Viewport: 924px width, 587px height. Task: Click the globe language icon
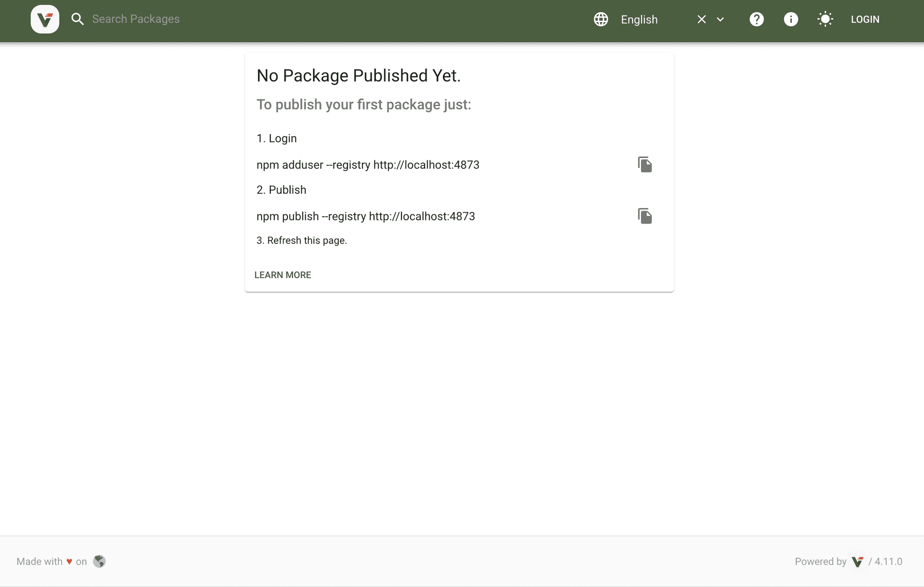coord(601,19)
